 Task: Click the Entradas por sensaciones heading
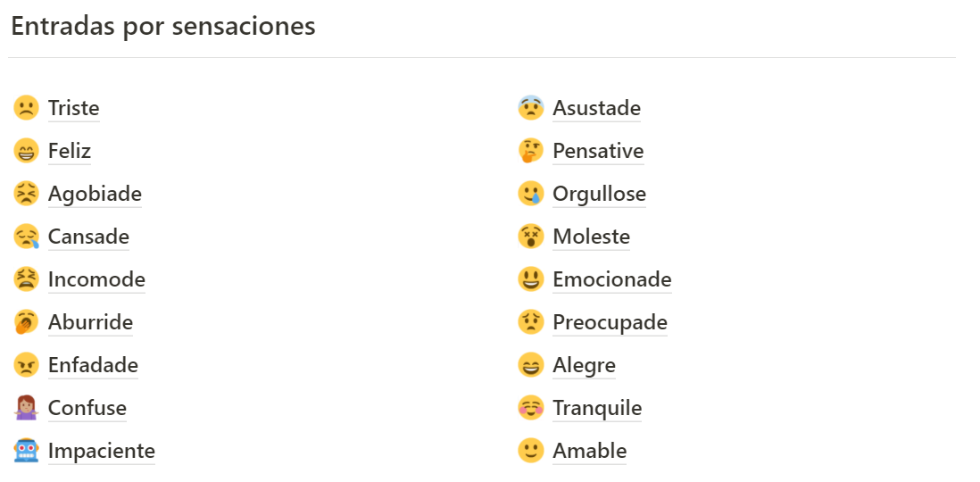tap(163, 26)
